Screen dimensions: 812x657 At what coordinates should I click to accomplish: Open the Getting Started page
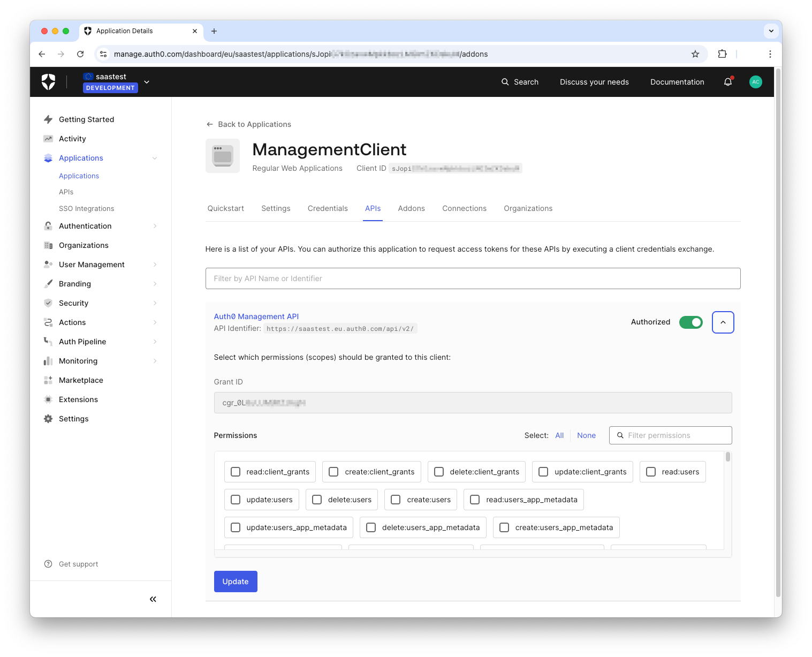coord(86,119)
